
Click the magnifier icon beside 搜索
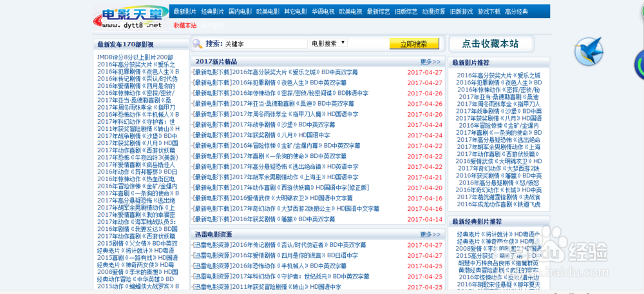click(x=198, y=44)
